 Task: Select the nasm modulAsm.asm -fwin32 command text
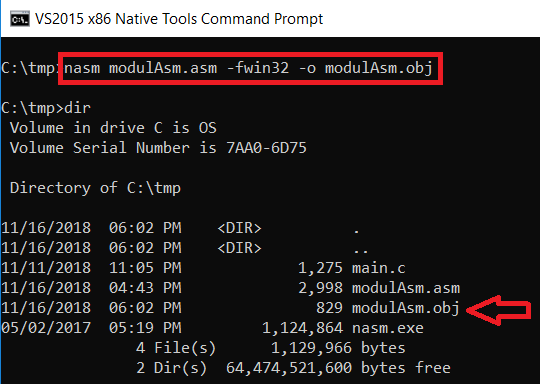[x=248, y=68]
